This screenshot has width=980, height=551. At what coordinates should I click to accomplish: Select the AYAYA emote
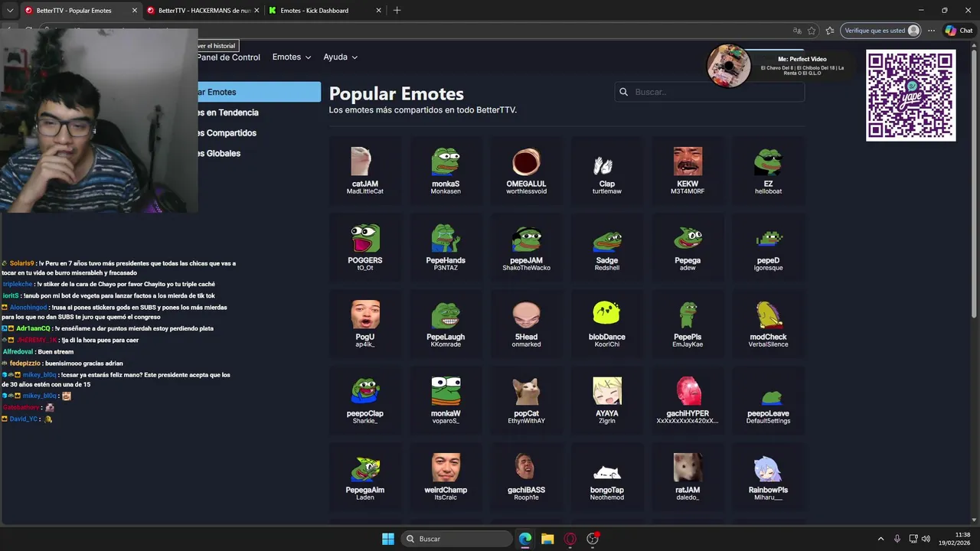(607, 399)
